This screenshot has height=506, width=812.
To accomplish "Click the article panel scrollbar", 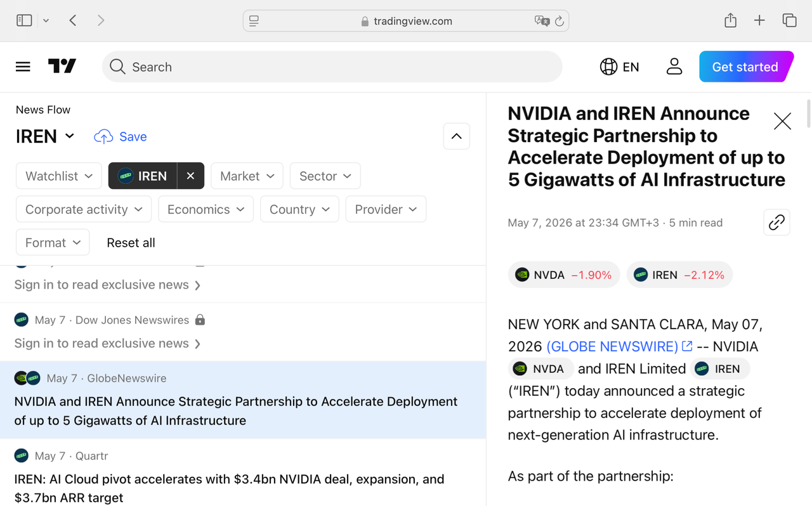I will click(x=808, y=114).
